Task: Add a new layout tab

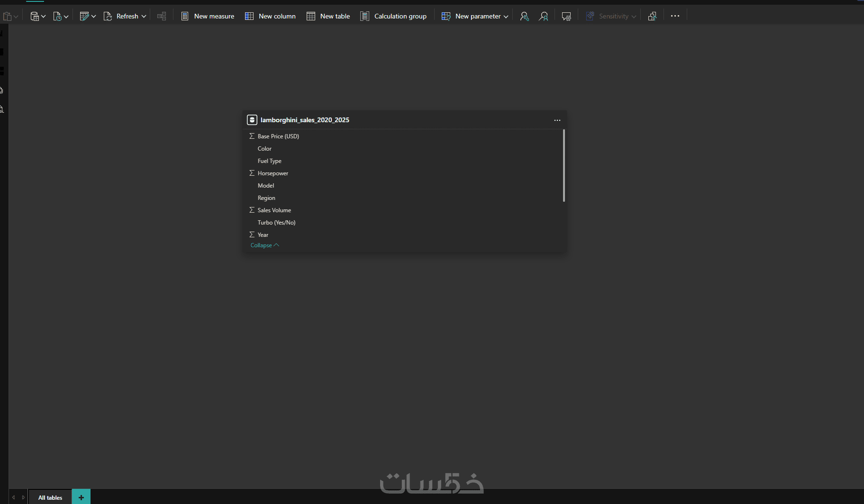Action: click(x=81, y=497)
